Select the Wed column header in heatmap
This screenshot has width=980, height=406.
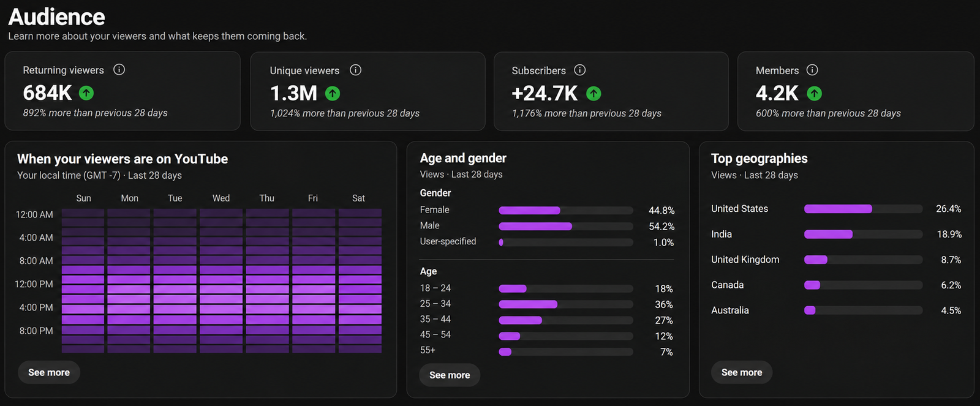tap(221, 198)
